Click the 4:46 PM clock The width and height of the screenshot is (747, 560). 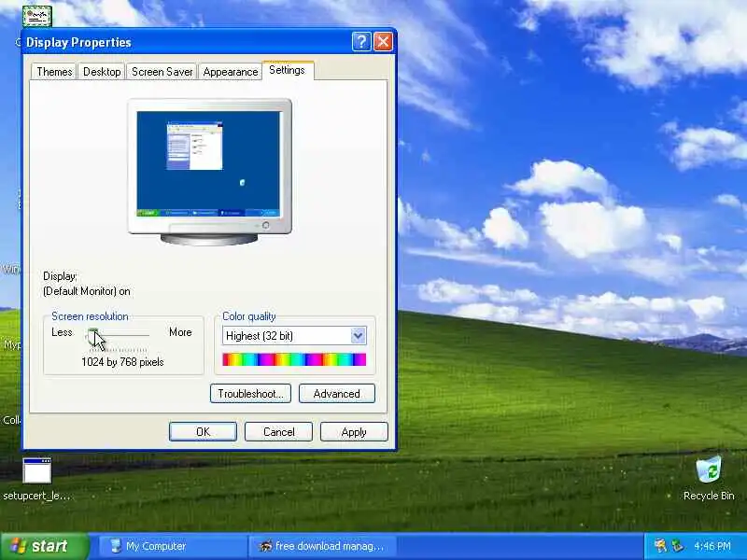712,546
